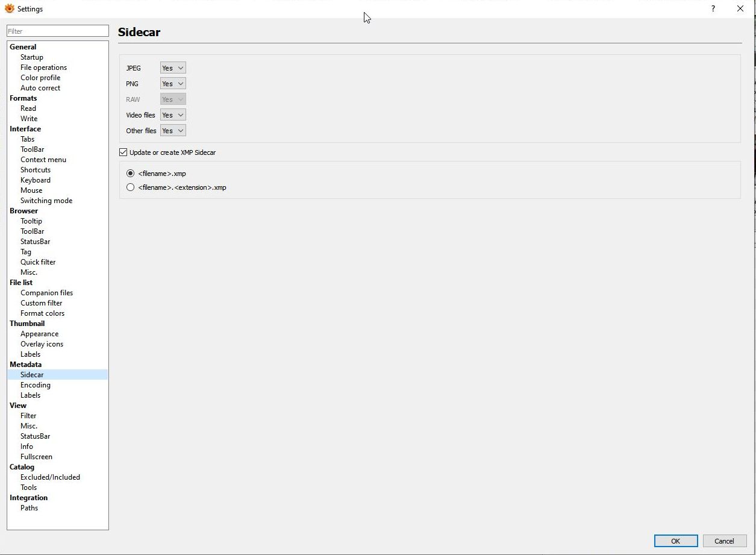Open ToolBar under Interface

pyautogui.click(x=33, y=149)
